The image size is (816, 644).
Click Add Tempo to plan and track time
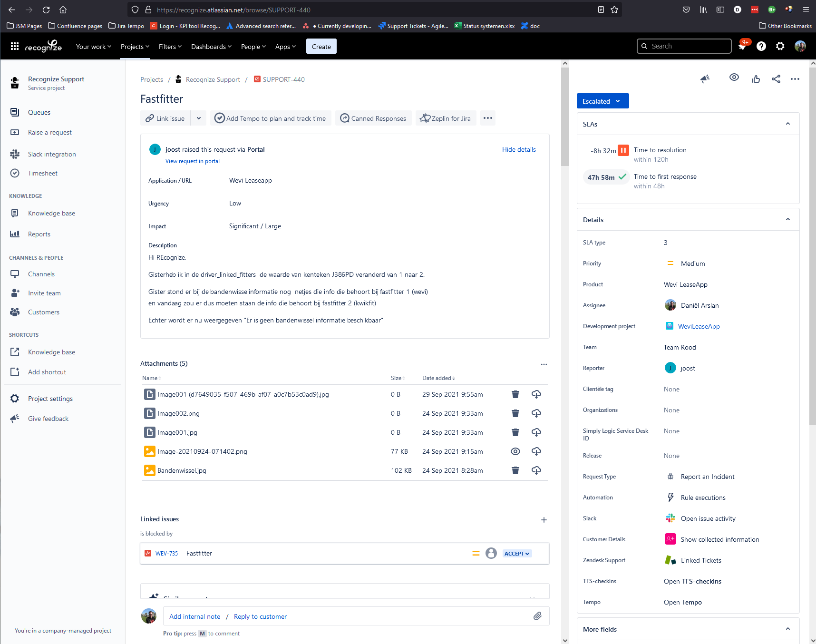(x=271, y=118)
